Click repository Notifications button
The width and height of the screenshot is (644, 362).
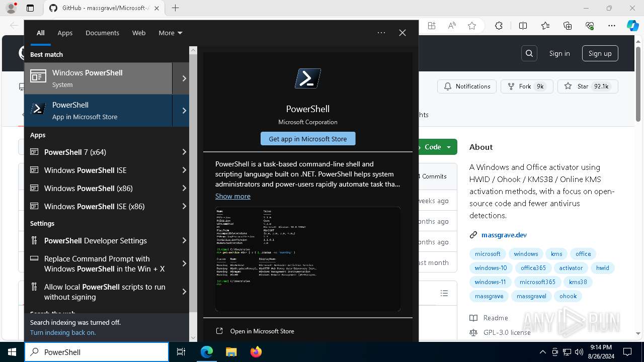click(467, 86)
